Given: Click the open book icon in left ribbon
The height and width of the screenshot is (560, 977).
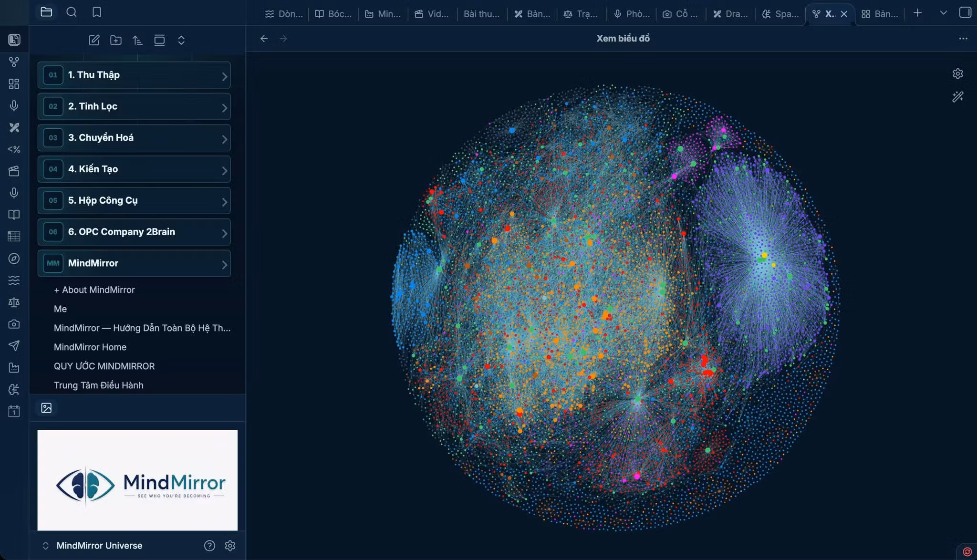Looking at the screenshot, I should point(14,215).
